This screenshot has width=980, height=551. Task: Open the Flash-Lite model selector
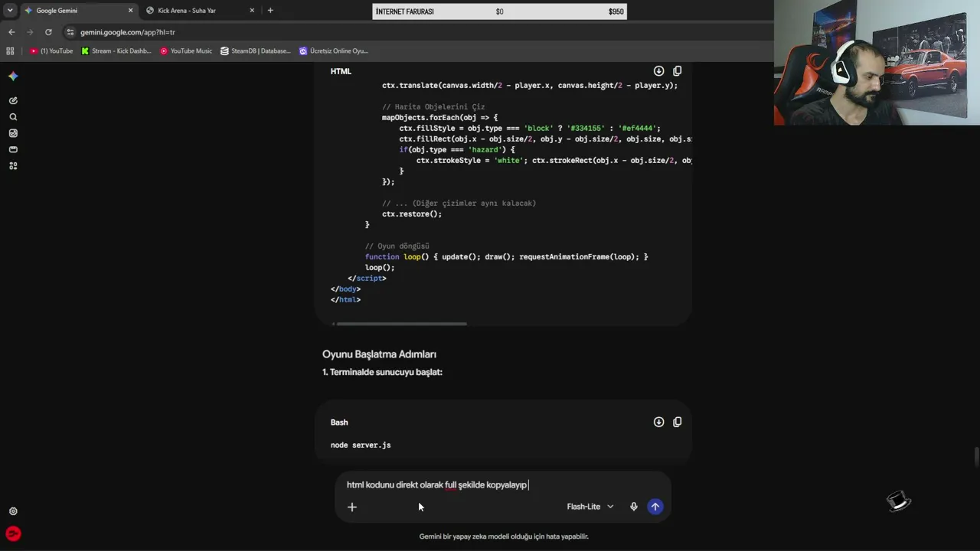590,507
